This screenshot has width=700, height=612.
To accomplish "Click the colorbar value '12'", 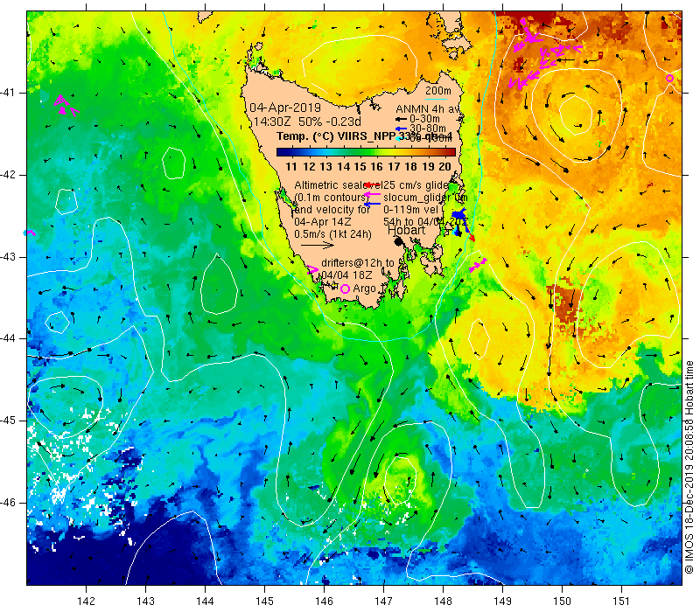I will coord(309,167).
